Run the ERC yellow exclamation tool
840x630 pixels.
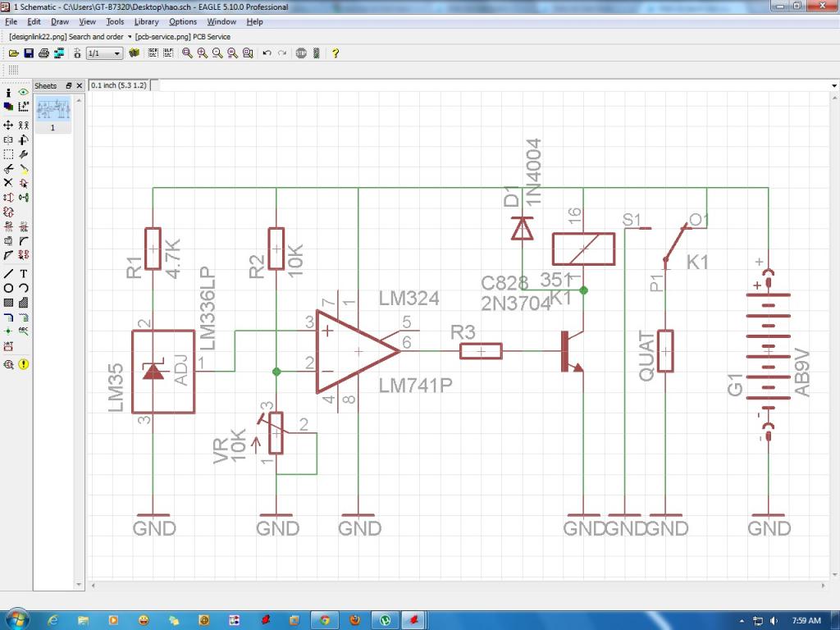pos(24,363)
